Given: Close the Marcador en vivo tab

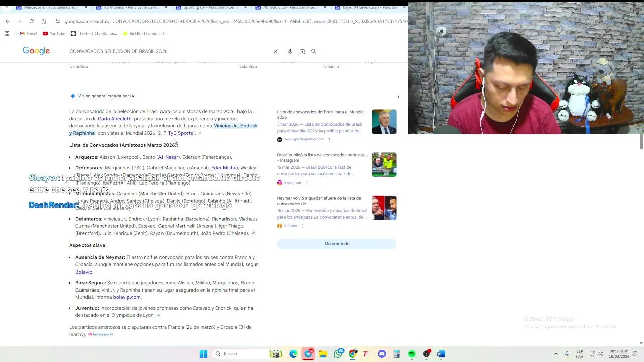Looking at the screenshot, I should (86, 7).
